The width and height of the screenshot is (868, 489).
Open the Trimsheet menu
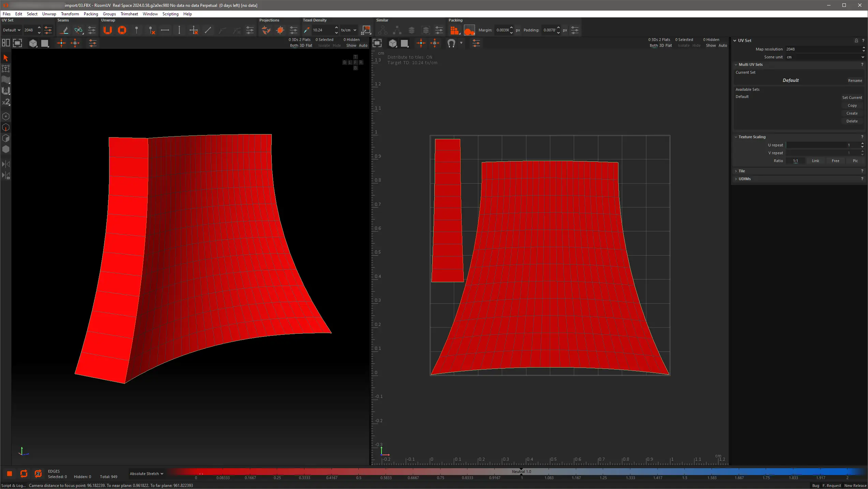click(129, 14)
